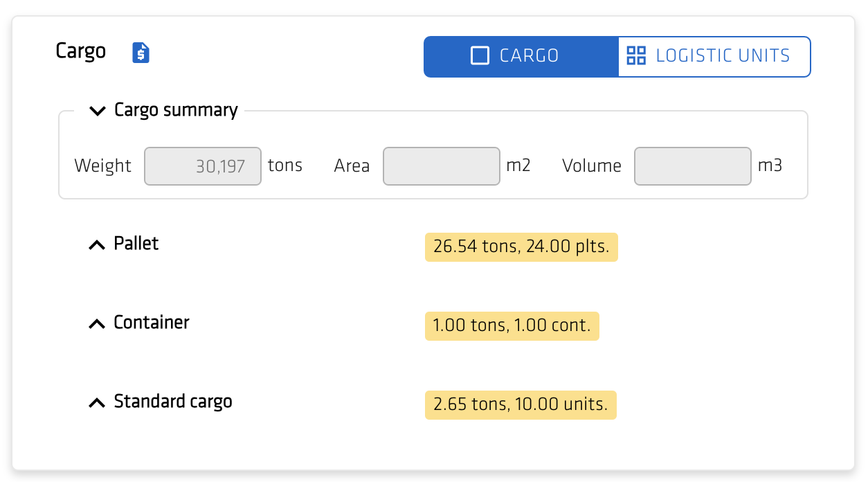
Task: Switch to the Cargo tab
Action: pos(521,56)
